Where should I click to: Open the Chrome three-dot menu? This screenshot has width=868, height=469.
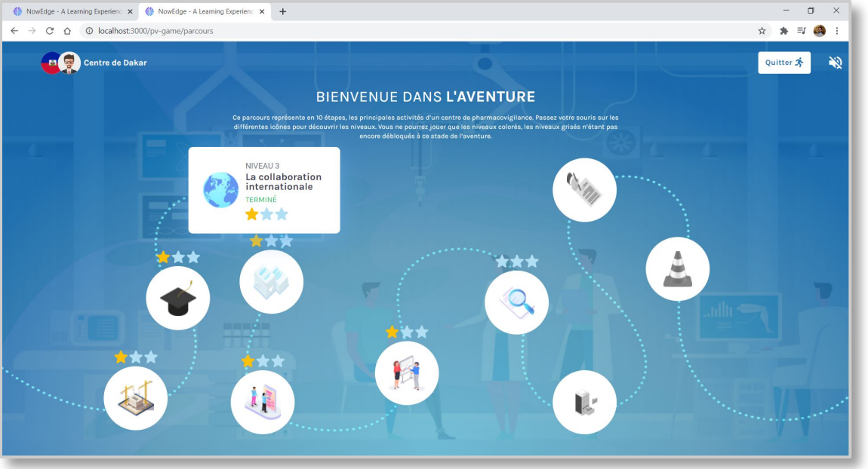pos(837,31)
